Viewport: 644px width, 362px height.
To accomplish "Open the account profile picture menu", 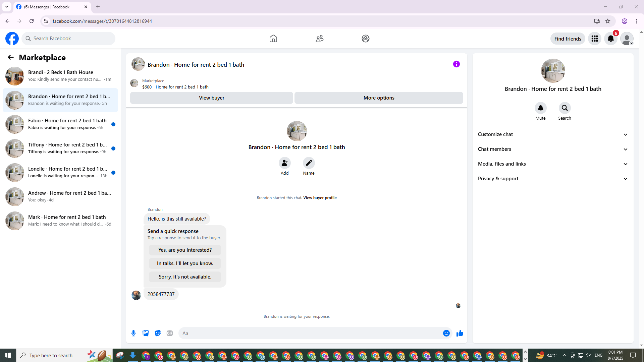I will coord(627,39).
